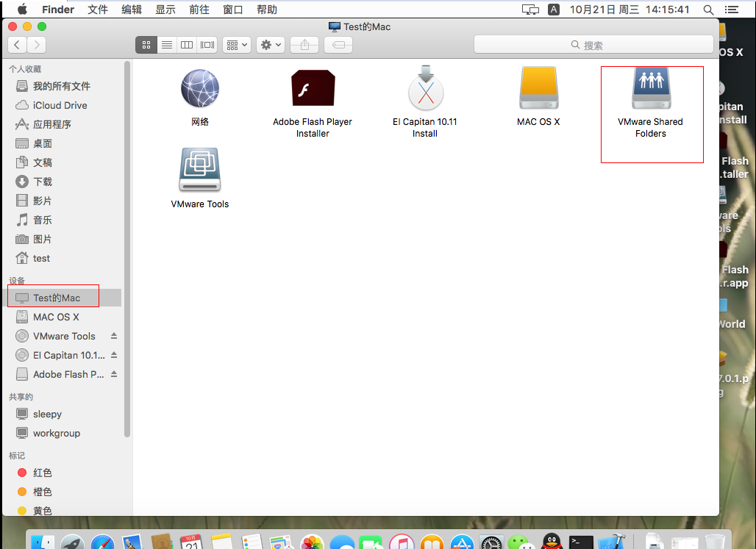The image size is (756, 549).
Task: Open the 网络 network globe icon
Action: pyautogui.click(x=199, y=88)
